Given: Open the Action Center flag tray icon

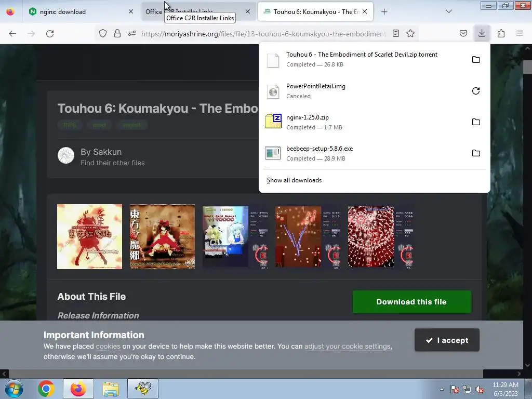Looking at the screenshot, I should pos(455,389).
